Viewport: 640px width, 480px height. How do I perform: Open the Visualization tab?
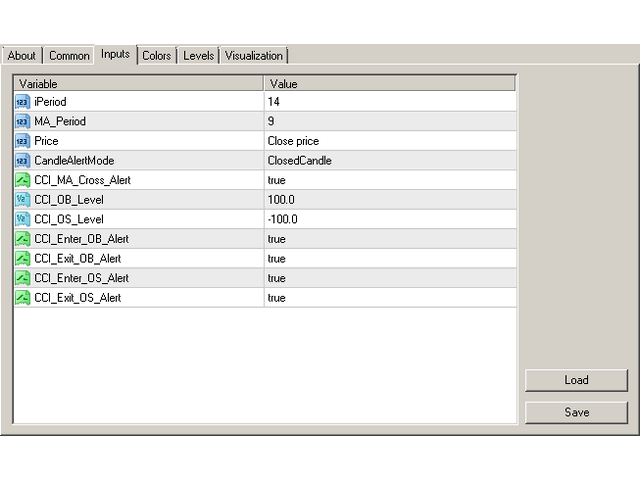coord(254,56)
